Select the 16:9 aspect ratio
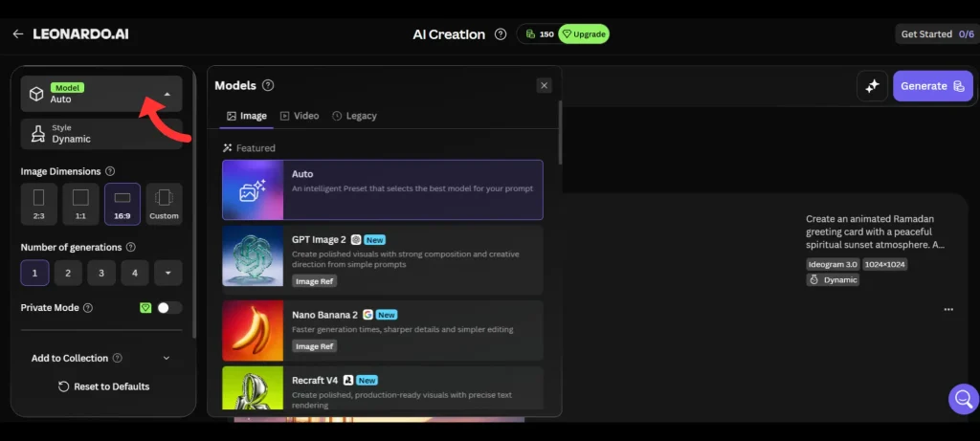The width and height of the screenshot is (980, 441). point(122,205)
